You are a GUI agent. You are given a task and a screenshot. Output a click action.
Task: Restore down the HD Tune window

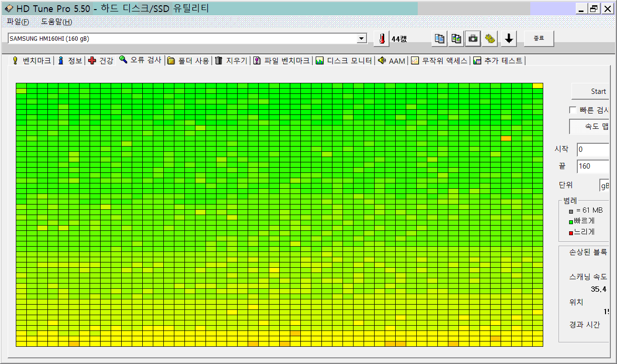click(594, 9)
